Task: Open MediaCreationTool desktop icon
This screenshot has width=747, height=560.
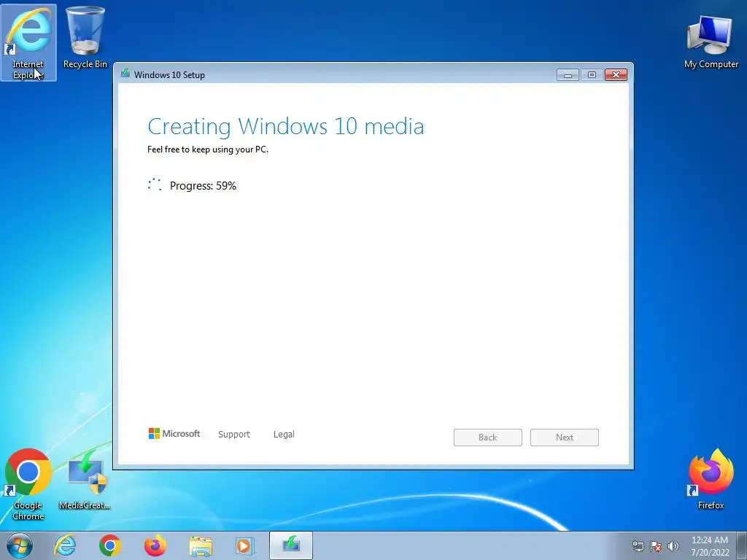Action: pyautogui.click(x=85, y=480)
